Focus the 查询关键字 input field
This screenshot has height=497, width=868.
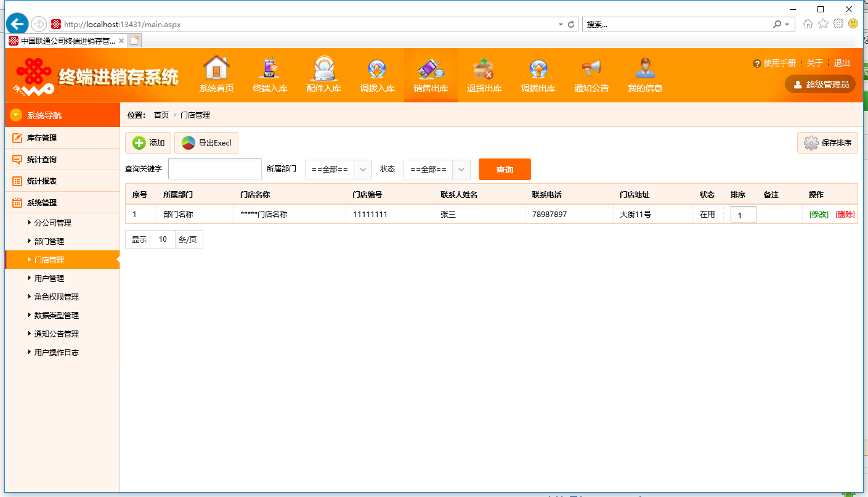[215, 169]
